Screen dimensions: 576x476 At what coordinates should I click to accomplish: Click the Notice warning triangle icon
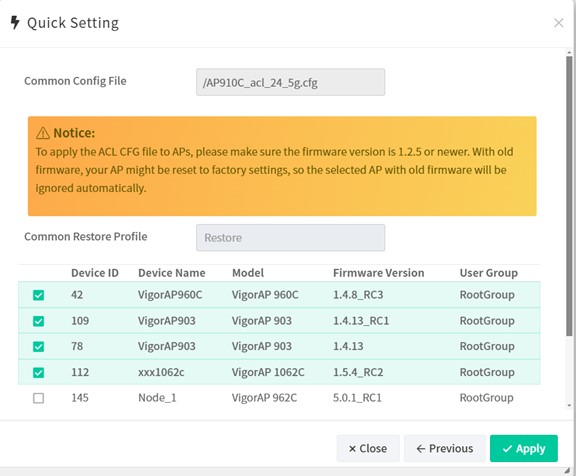pos(43,133)
